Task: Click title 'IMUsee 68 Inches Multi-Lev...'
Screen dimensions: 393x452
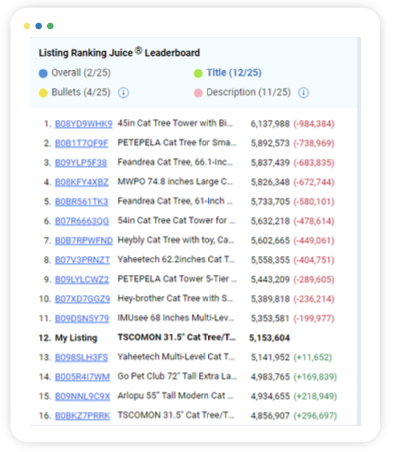Action: [176, 318]
